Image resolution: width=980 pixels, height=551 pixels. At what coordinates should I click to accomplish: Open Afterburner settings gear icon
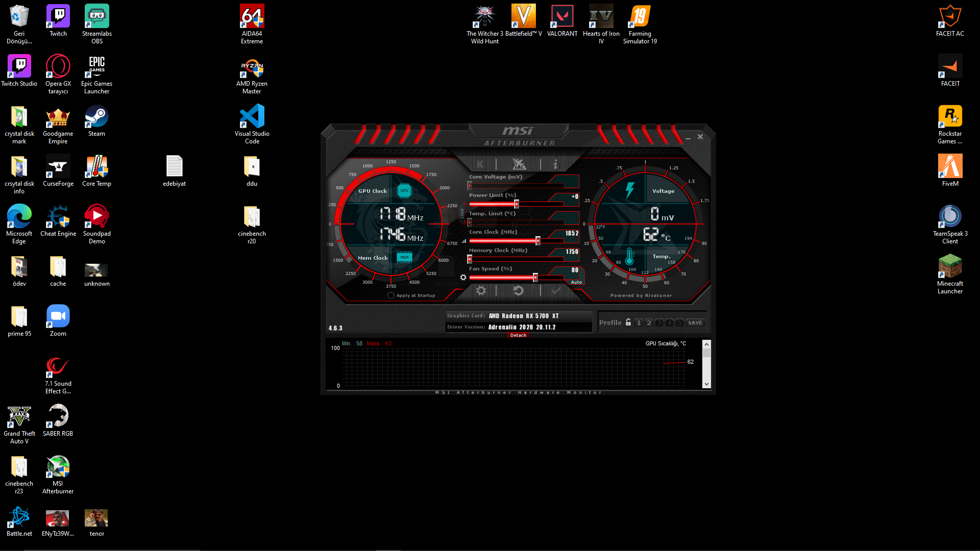(481, 291)
